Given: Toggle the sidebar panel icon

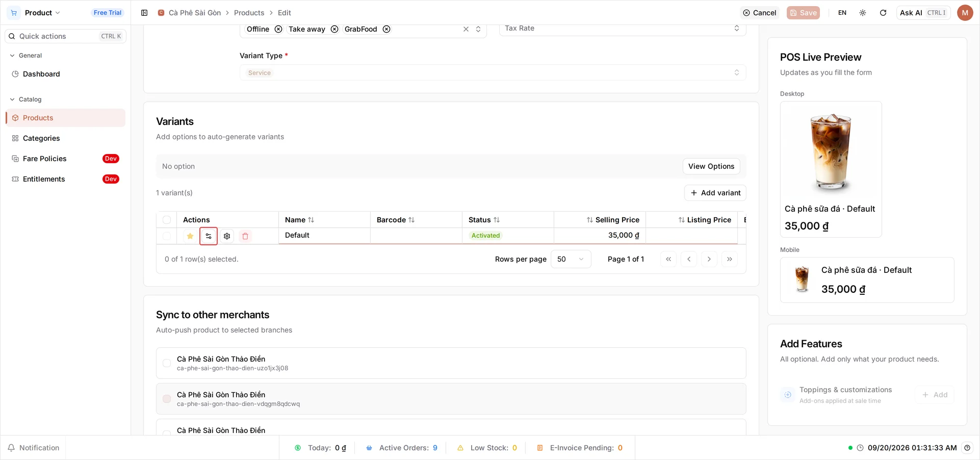Looking at the screenshot, I should (144, 13).
